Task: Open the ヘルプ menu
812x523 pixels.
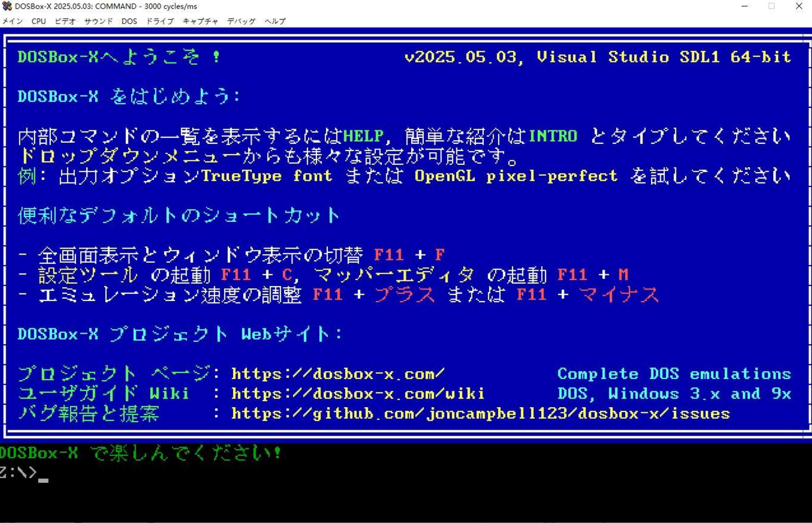Action: [275, 21]
